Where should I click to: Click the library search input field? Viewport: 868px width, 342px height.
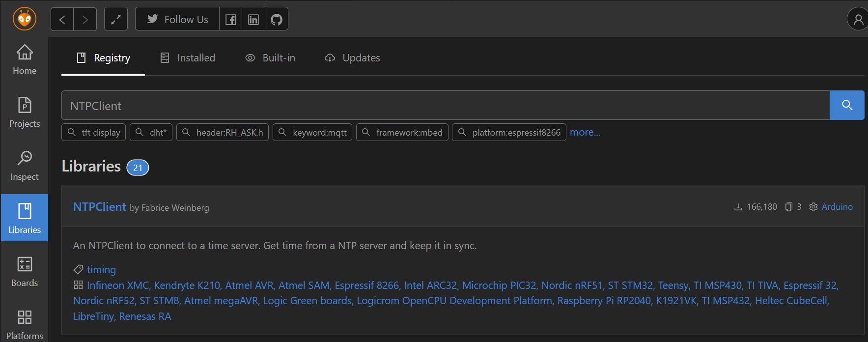pos(446,105)
